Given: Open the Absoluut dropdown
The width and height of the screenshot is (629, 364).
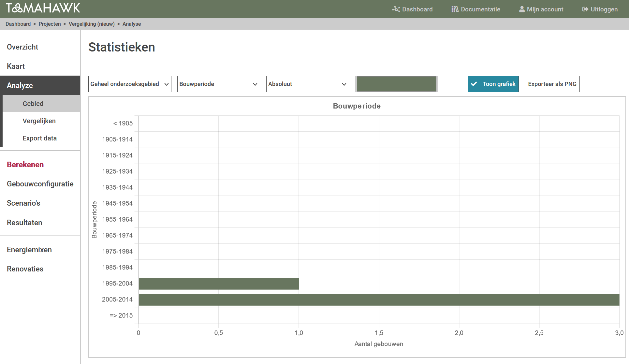Looking at the screenshot, I should pyautogui.click(x=308, y=84).
